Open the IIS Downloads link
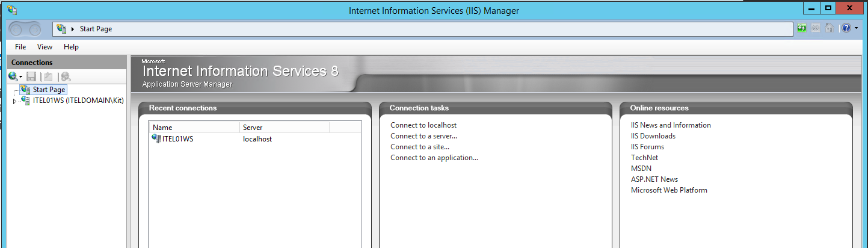Image resolution: width=868 pixels, height=248 pixels. click(x=653, y=136)
